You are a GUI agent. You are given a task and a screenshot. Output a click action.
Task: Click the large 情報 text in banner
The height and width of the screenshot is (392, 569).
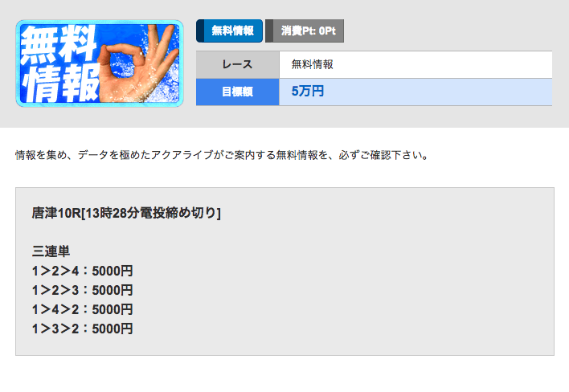coord(61,84)
